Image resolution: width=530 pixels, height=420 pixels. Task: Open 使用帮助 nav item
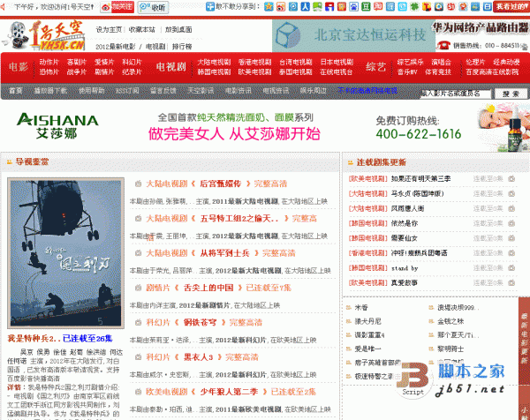tap(92, 91)
